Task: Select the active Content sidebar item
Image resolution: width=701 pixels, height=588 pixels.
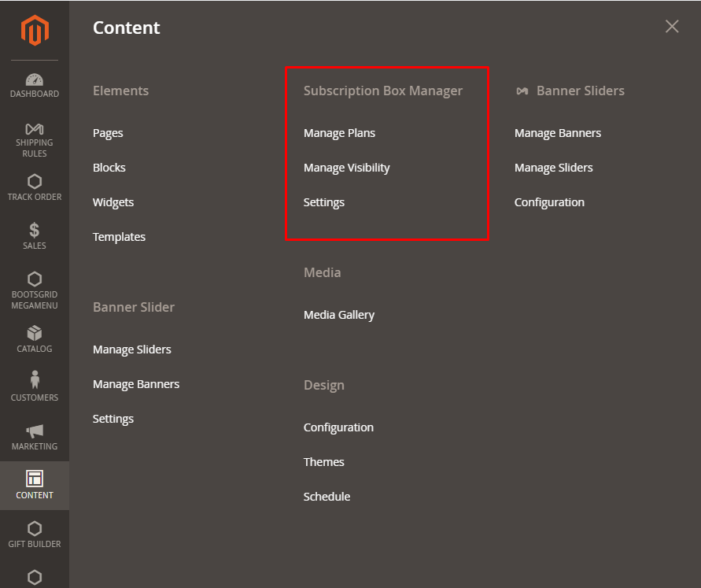Action: click(x=35, y=485)
